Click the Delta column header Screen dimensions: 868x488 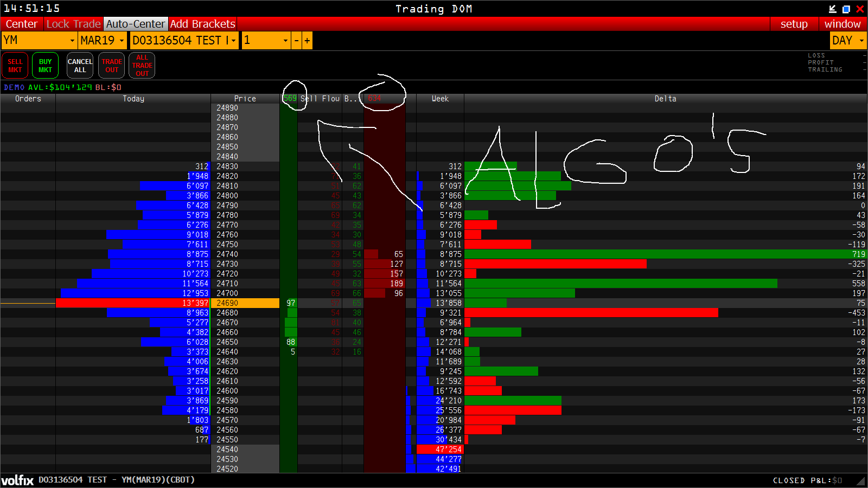coord(666,99)
